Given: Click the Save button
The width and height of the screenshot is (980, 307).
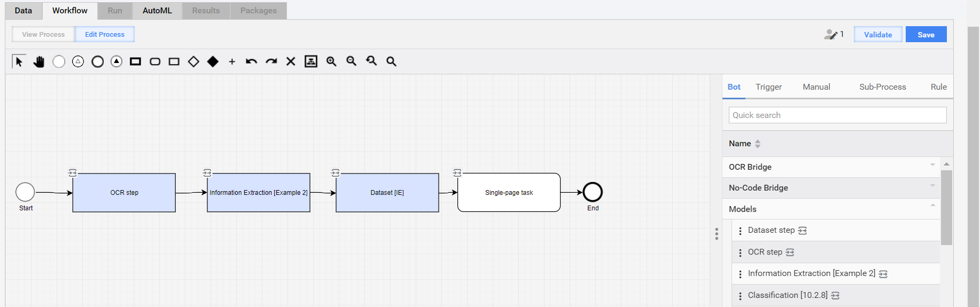Looking at the screenshot, I should tap(926, 35).
